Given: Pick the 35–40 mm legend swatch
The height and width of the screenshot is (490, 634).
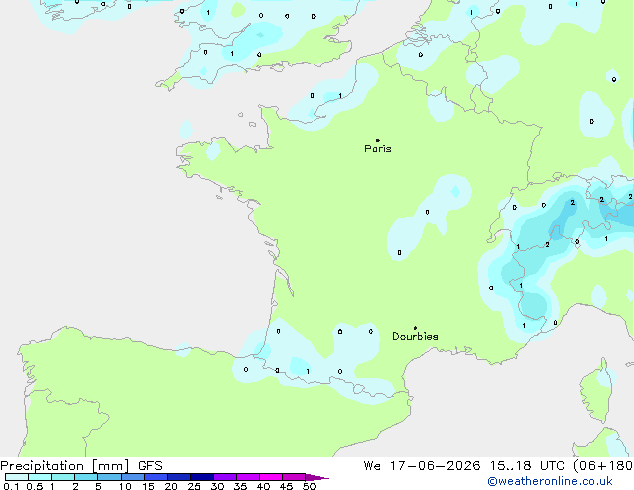Looking at the screenshot, I should click(x=247, y=477).
